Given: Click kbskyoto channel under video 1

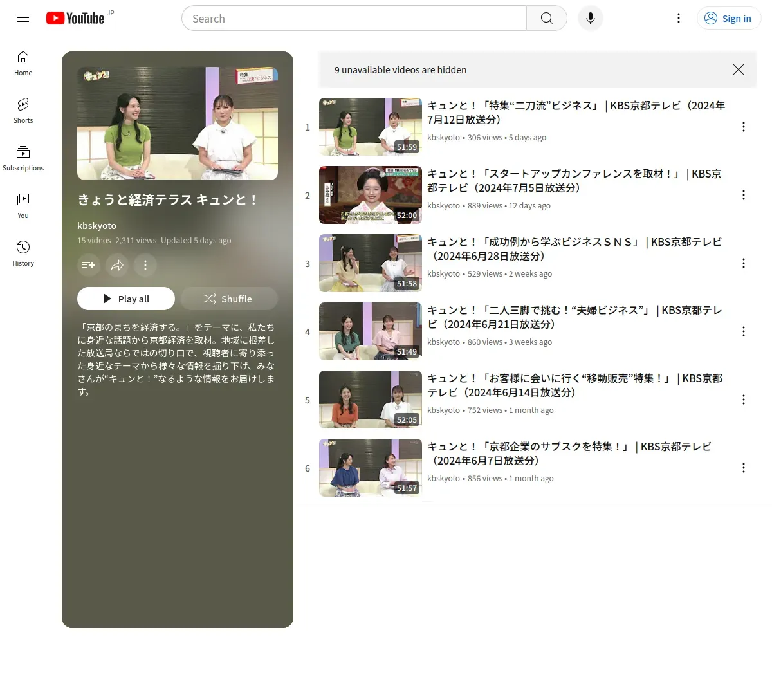Looking at the screenshot, I should point(443,138).
